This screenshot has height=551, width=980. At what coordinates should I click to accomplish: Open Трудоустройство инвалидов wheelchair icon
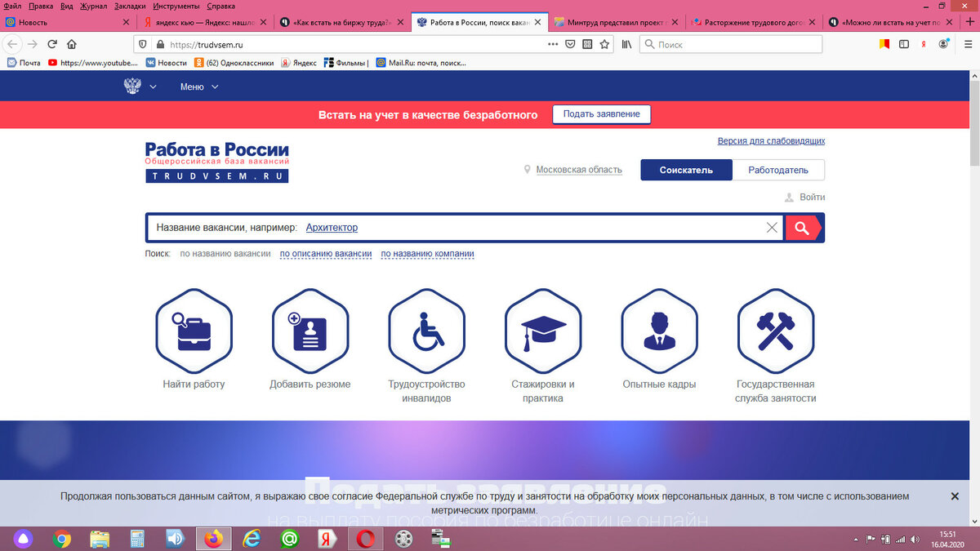(426, 331)
